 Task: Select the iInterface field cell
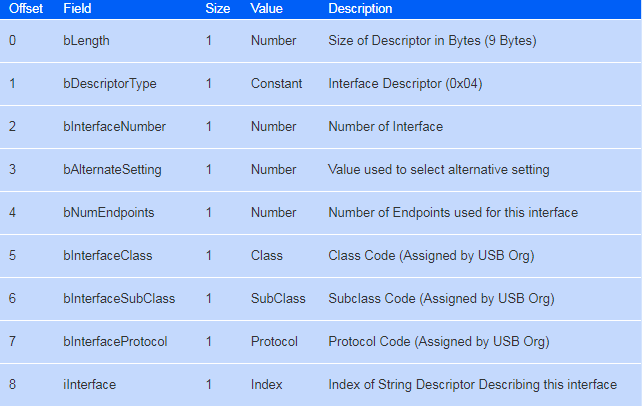(x=89, y=385)
